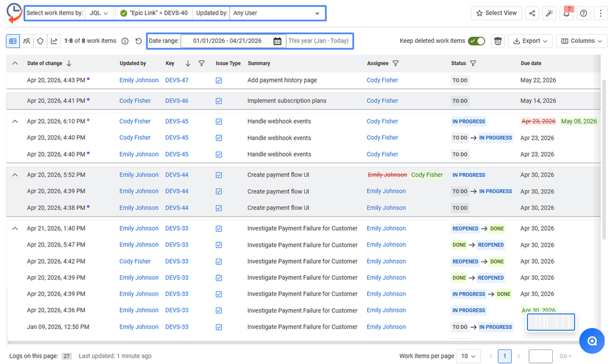Open the chart trend view icon
The height and width of the screenshot is (364, 611).
(x=54, y=40)
